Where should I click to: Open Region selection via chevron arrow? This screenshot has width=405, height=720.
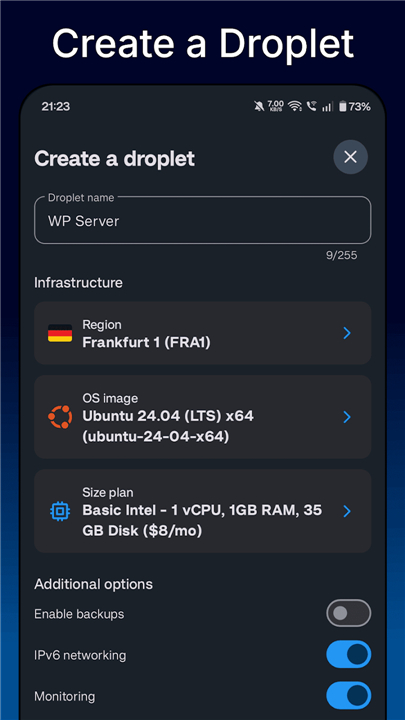click(347, 333)
